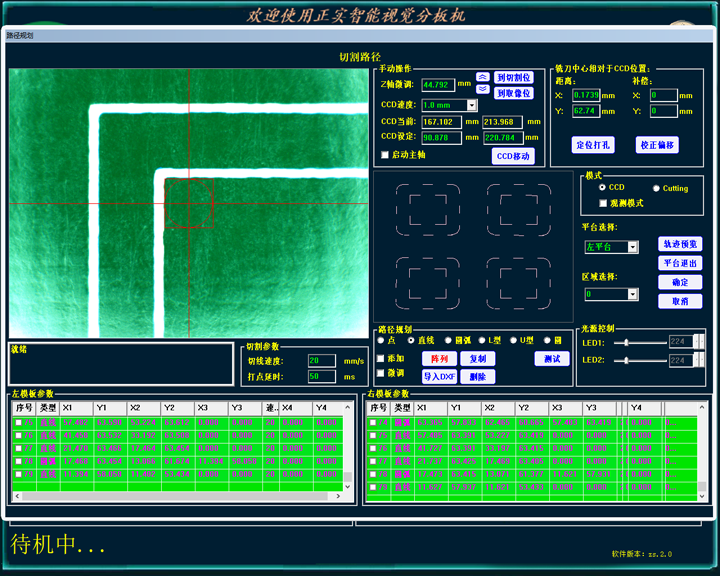Click the 平台退出 platform exit button
The image size is (720, 576).
[680, 263]
